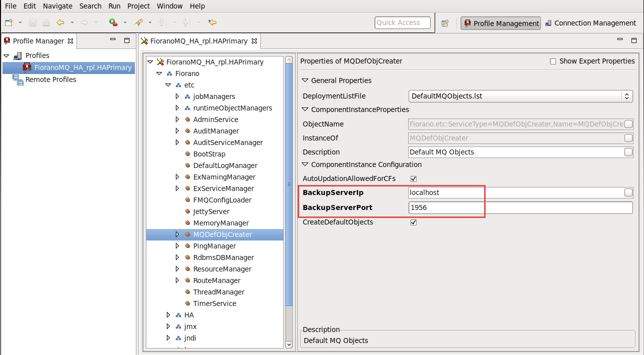Image resolution: width=644 pixels, height=355 pixels.
Task: Open the Help menu
Action: pyautogui.click(x=197, y=6)
